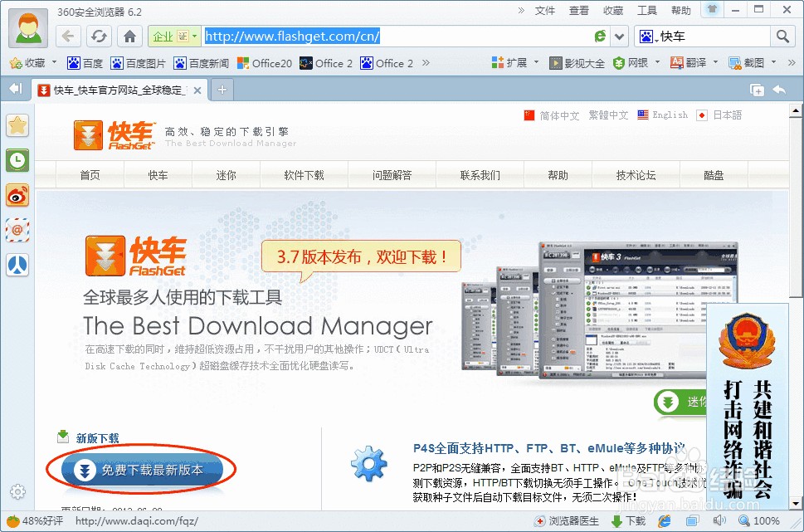
Task: Click the FlashGet header logo
Action: pyautogui.click(x=114, y=135)
